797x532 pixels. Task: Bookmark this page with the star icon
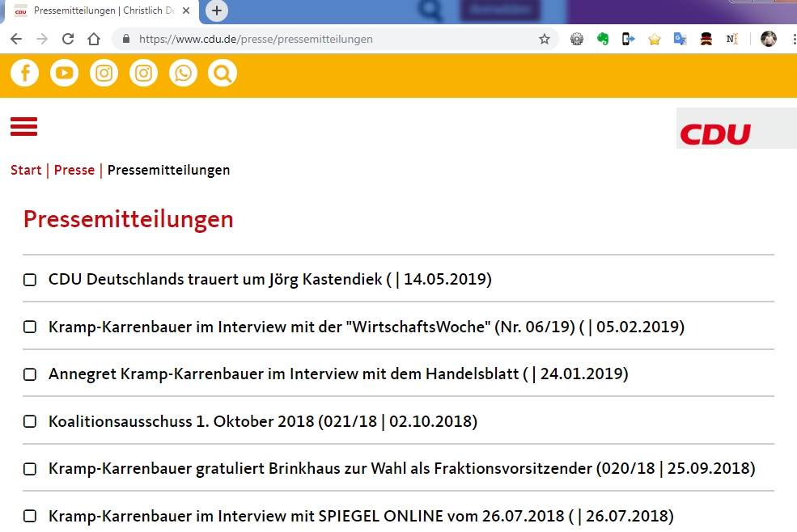coord(545,39)
